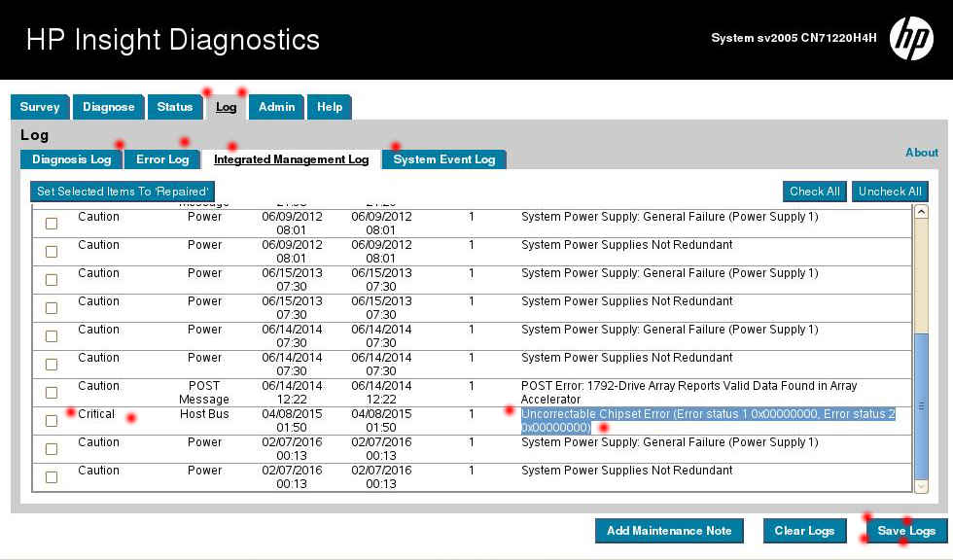Click the 04/08/2015 01:50 initial time cell
The width and height of the screenshot is (953, 560).
coord(292,421)
